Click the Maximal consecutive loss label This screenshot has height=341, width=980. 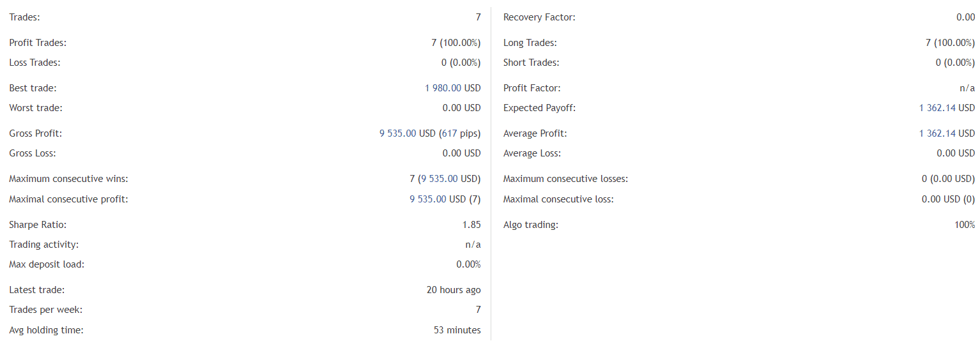pyautogui.click(x=558, y=199)
